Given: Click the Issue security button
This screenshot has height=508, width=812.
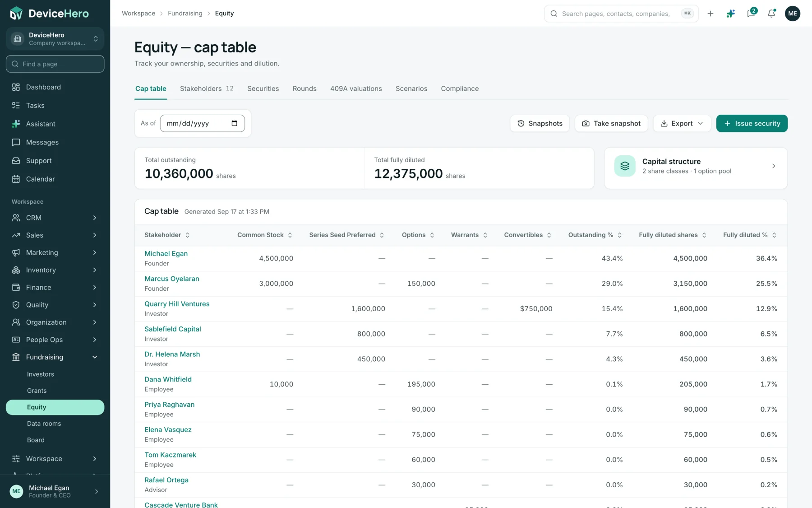Looking at the screenshot, I should (x=752, y=123).
